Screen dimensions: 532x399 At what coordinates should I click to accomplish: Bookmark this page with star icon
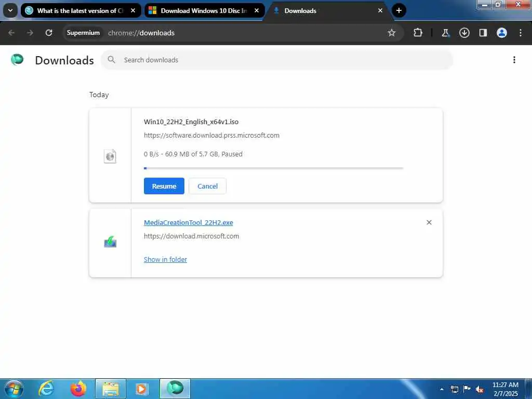(392, 33)
